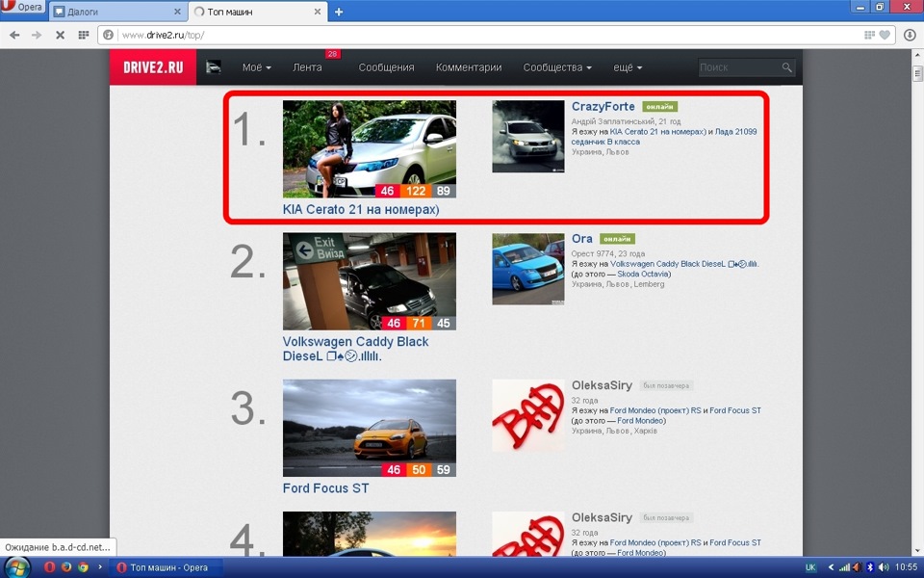
Task: Open the Windows Start button
Action: (x=16, y=567)
